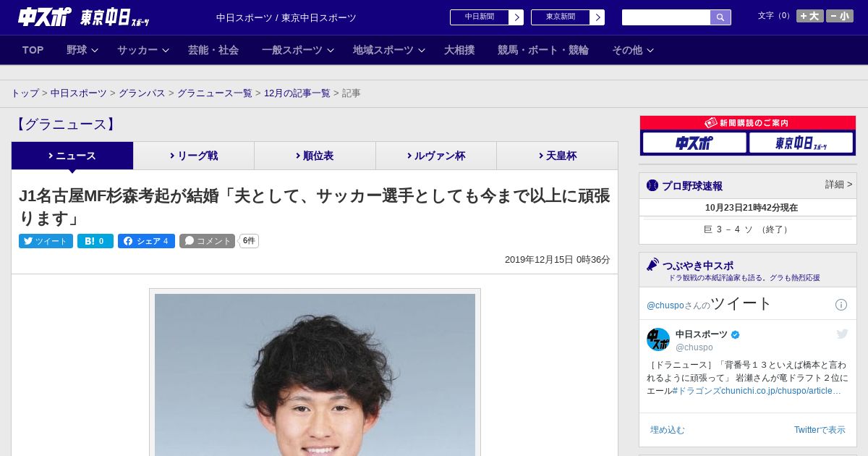Click トップ breadcrumb link

pos(25,93)
